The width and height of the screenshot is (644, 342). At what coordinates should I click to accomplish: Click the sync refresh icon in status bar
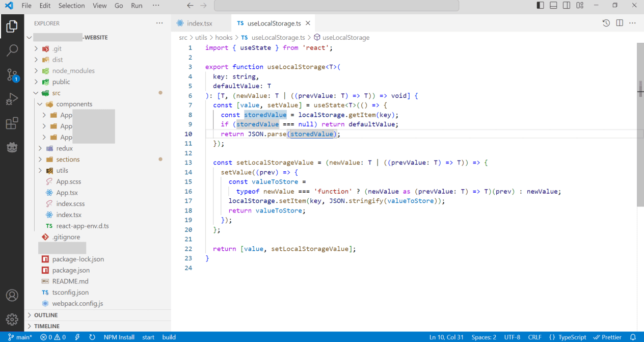[x=92, y=337]
